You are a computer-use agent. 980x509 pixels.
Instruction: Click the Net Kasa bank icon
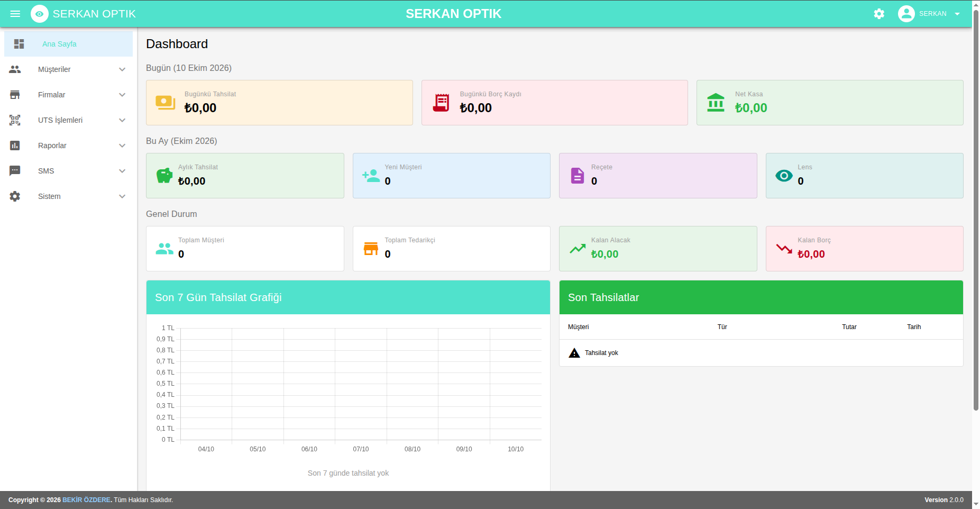[x=716, y=103]
